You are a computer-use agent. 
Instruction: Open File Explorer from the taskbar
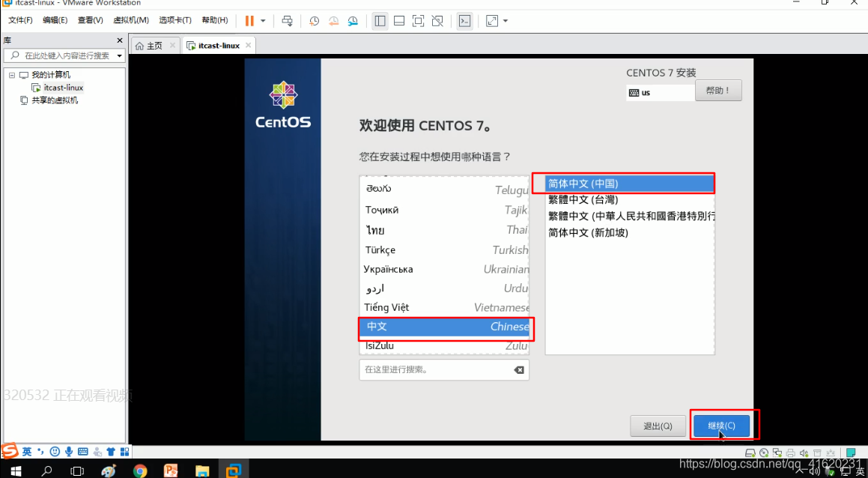(202, 471)
